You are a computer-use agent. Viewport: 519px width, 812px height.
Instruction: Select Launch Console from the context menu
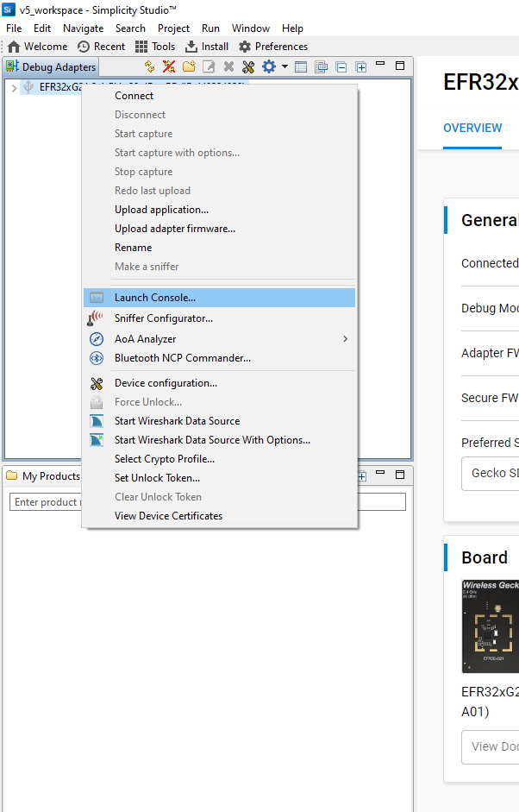coord(155,298)
